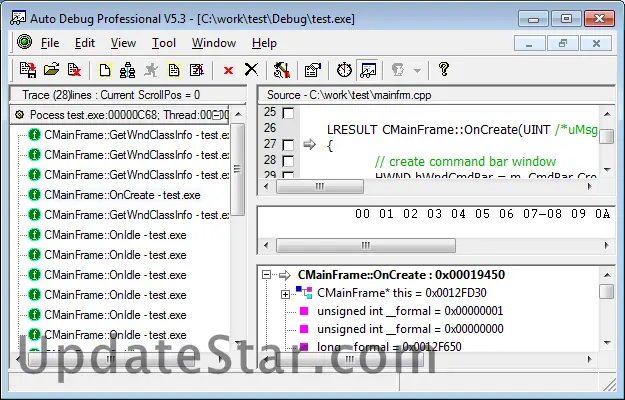This screenshot has width=625, height=400.
Task: Restore the inner document window
Action: pyautogui.click(x=563, y=43)
